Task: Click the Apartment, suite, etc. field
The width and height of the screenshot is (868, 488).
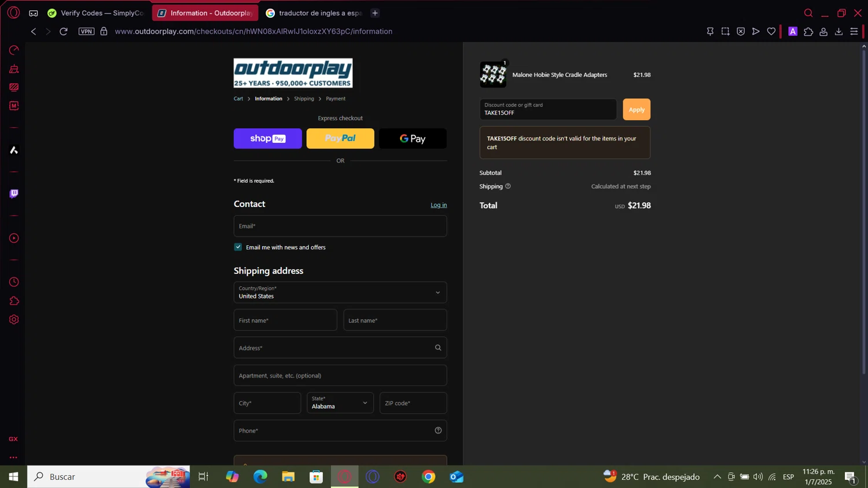Action: point(340,375)
